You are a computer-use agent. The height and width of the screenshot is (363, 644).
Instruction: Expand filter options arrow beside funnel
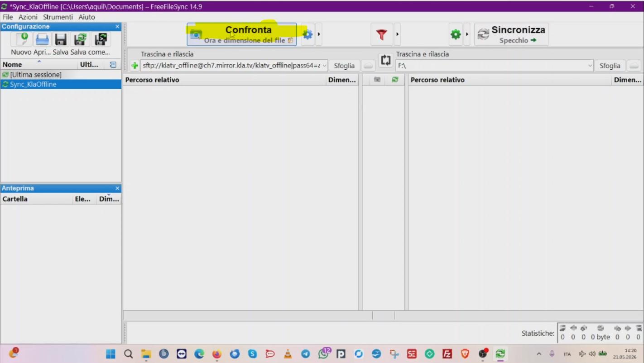[397, 34]
